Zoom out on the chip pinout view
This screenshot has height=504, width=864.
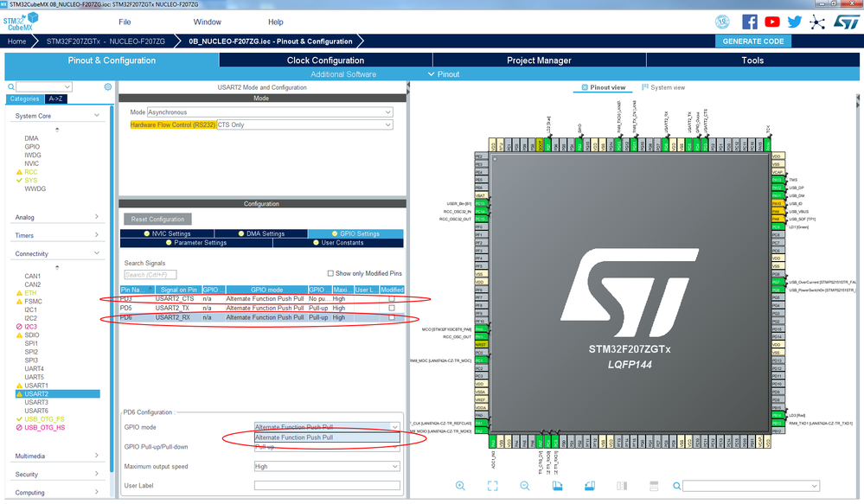(525, 486)
